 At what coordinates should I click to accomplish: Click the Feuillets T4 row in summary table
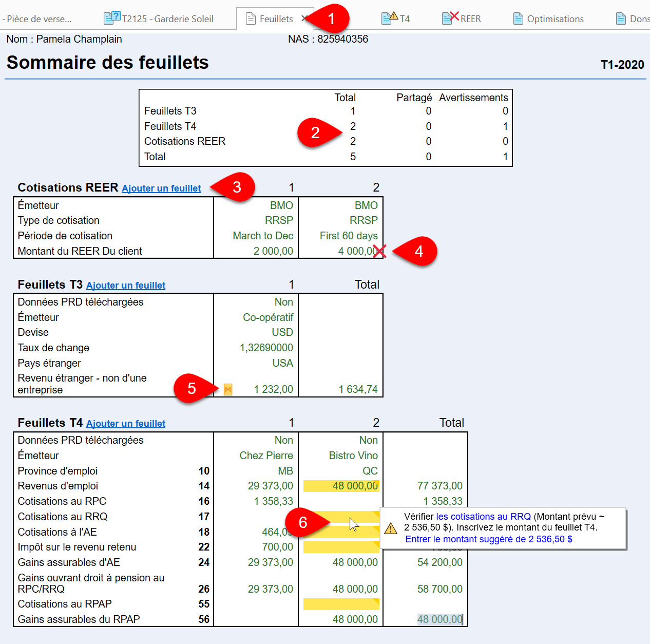click(x=326, y=126)
